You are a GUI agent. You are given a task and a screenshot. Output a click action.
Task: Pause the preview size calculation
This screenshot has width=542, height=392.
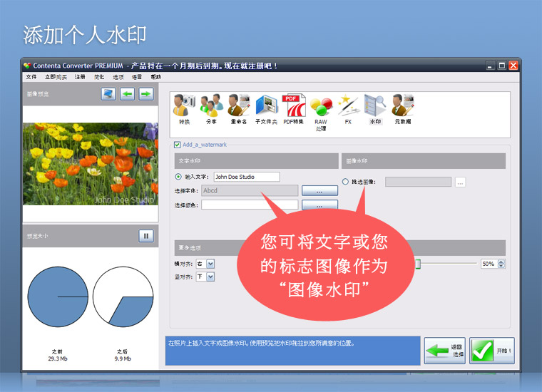tap(145, 236)
